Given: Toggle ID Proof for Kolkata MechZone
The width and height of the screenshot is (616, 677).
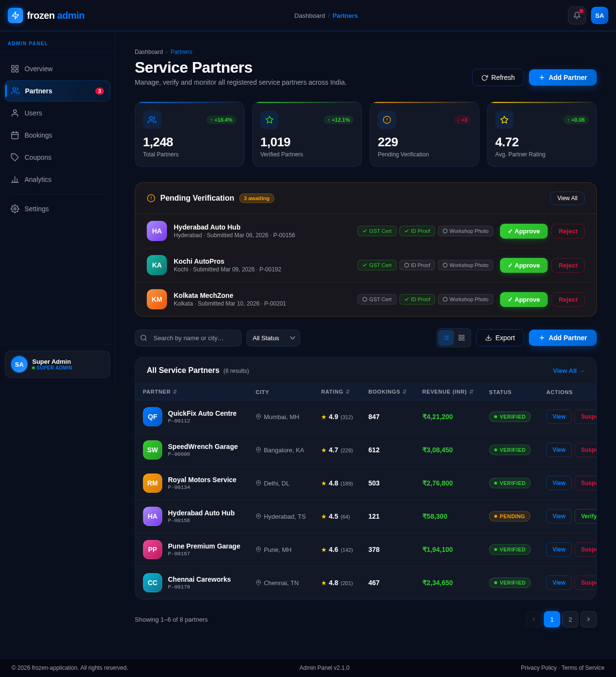Looking at the screenshot, I should tap(417, 299).
